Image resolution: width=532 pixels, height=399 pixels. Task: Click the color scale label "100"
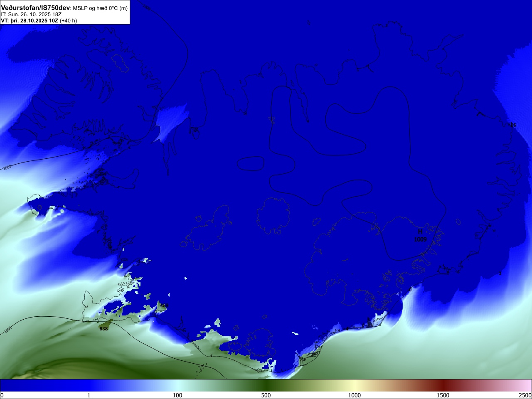[x=177, y=395]
